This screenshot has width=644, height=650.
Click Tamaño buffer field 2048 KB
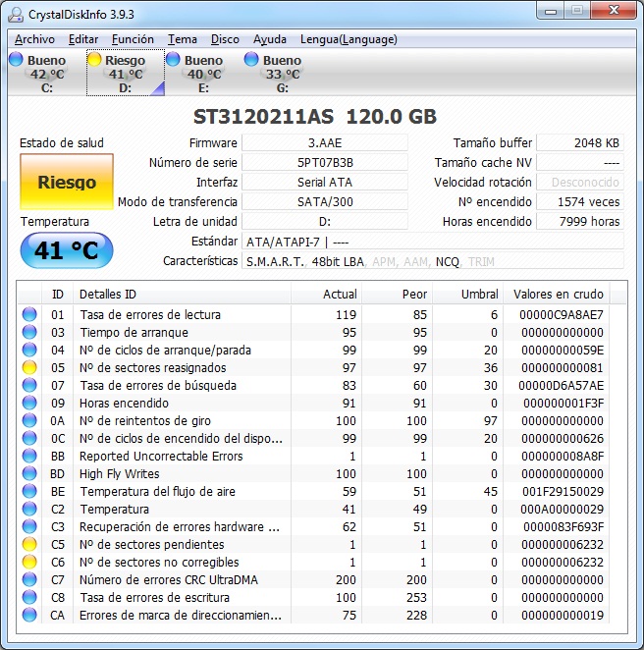click(x=580, y=143)
